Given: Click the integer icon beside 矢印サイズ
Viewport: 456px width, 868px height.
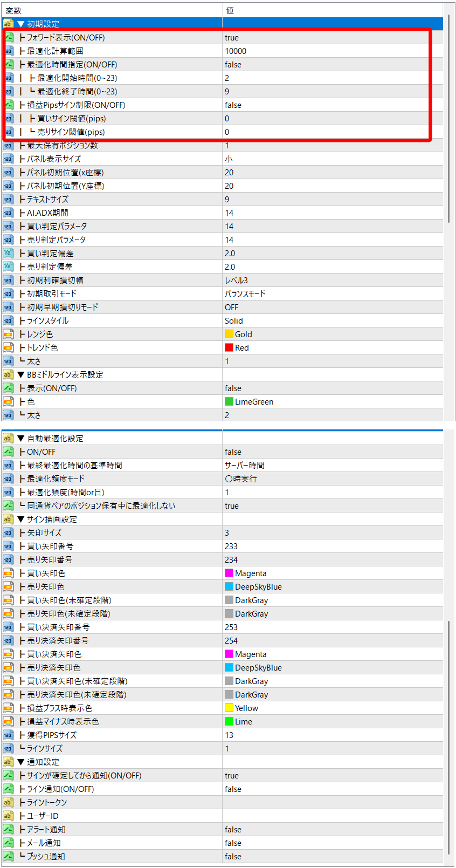Looking at the screenshot, I should [8, 532].
